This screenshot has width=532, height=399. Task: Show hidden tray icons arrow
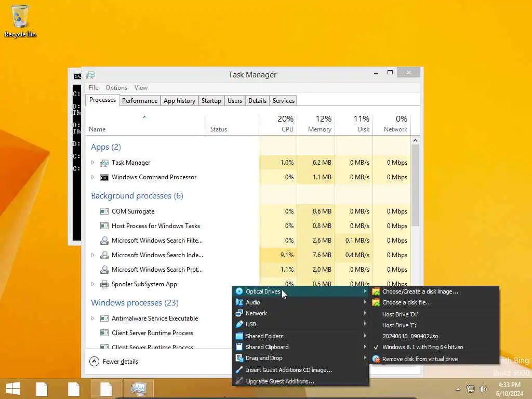click(458, 389)
